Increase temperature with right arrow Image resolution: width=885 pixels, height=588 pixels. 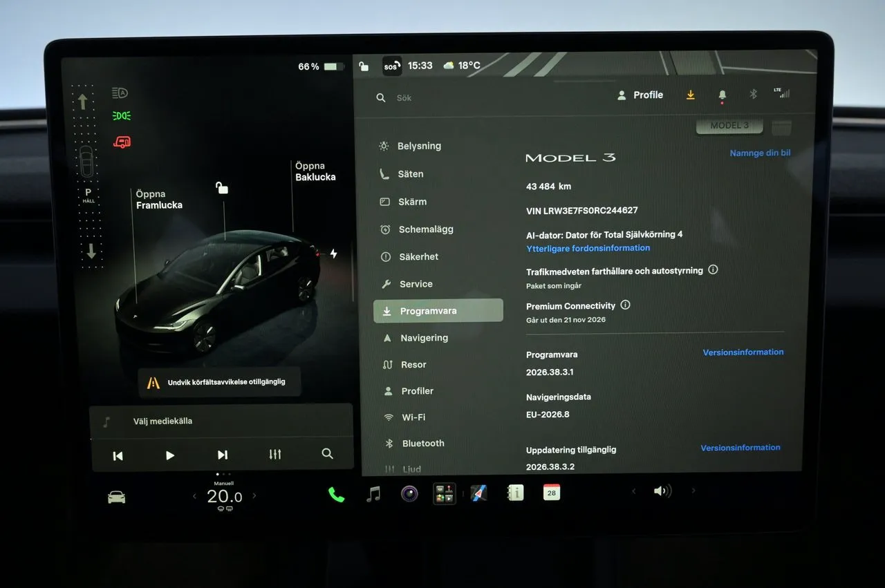254,495
